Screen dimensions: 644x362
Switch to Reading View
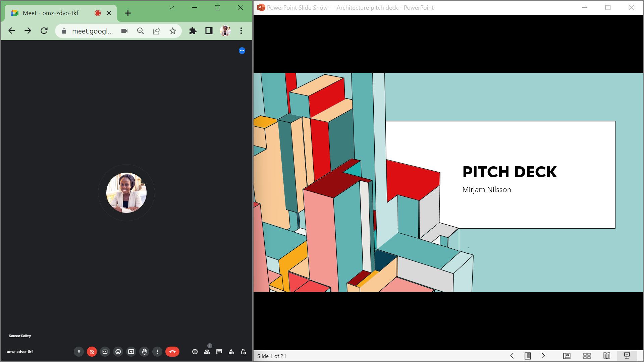click(x=607, y=356)
